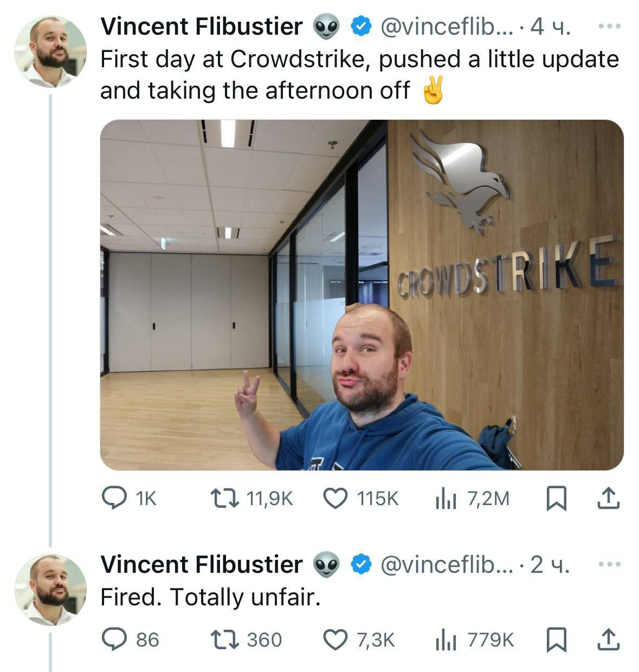Open Vincent Flibustier name link in first tweet
This screenshot has height=672, width=639.
click(x=202, y=27)
